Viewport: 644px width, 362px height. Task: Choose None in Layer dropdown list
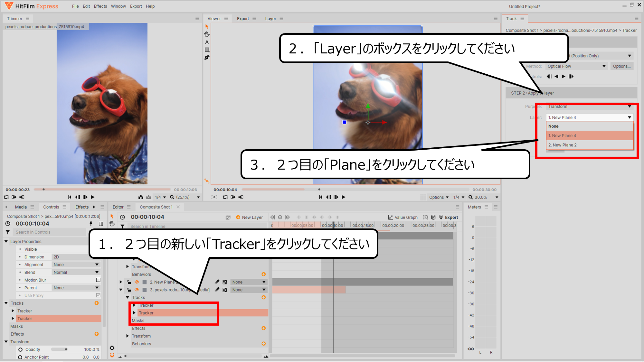point(590,126)
